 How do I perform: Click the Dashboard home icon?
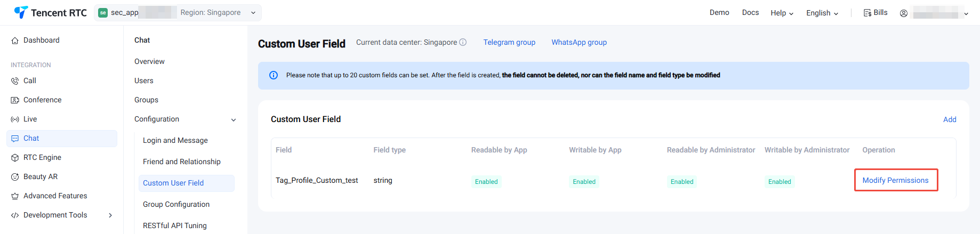click(x=15, y=41)
